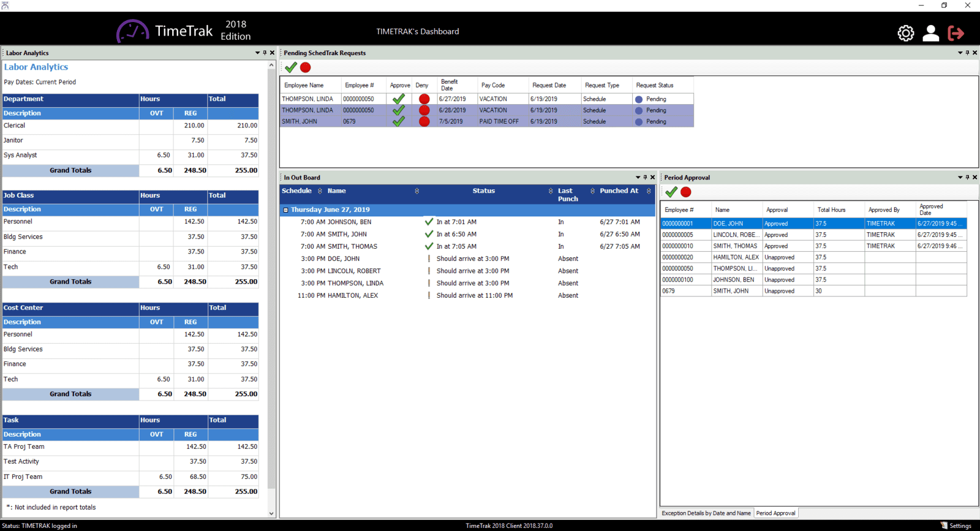Click Labor Analytics scrollbar up arrow
This screenshot has height=531, width=980.
tap(271, 65)
